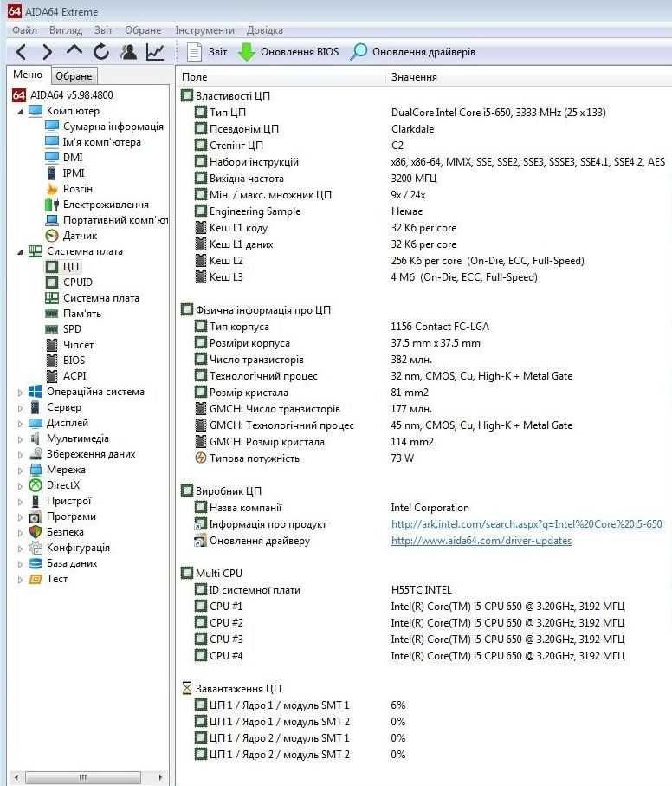The height and width of the screenshot is (786, 672).
Task: Click the Значення column header
Action: click(414, 77)
